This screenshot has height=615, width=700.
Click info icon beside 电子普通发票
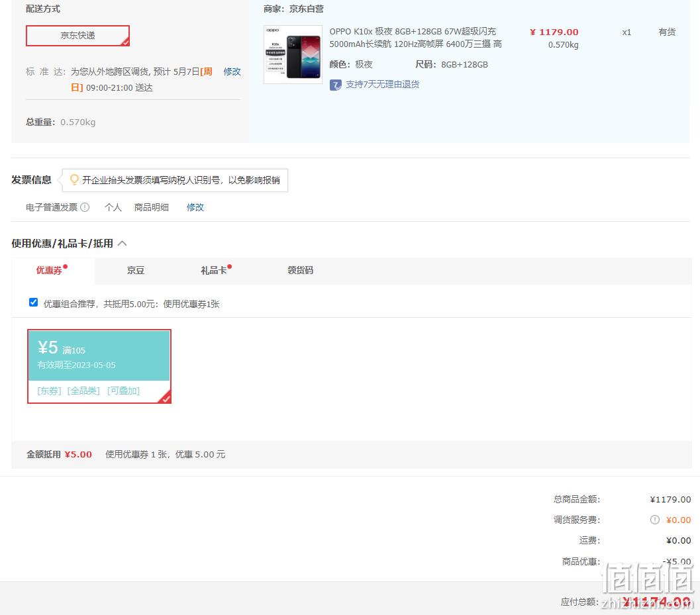(85, 207)
